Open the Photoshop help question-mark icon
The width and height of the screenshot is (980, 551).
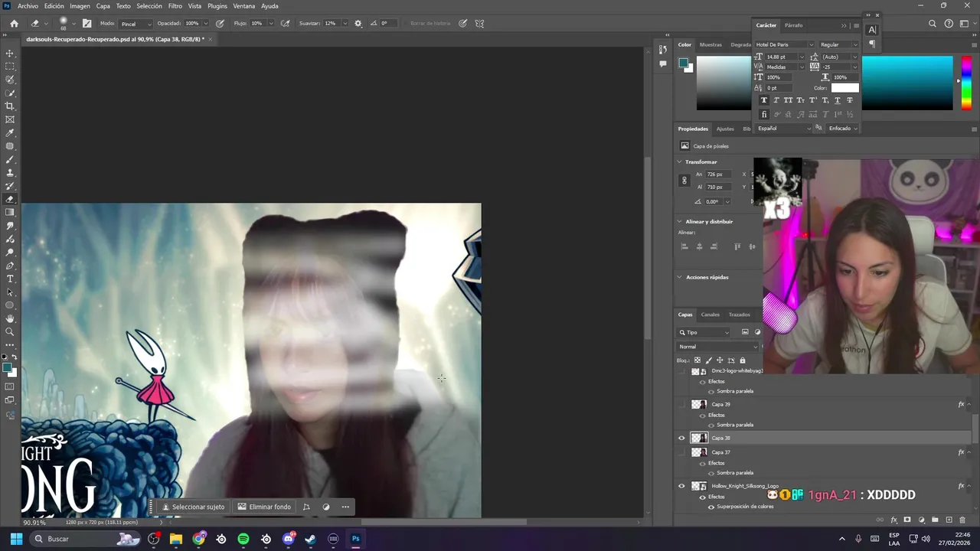pos(949,24)
